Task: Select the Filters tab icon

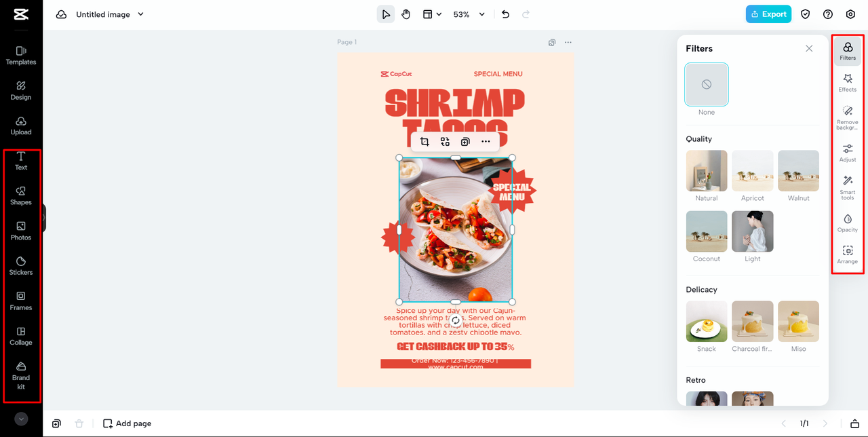Action: click(x=848, y=51)
